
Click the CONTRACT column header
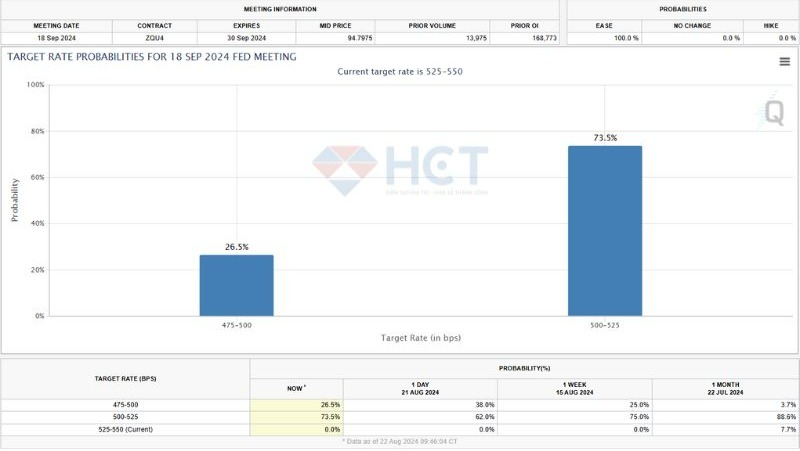coord(156,24)
